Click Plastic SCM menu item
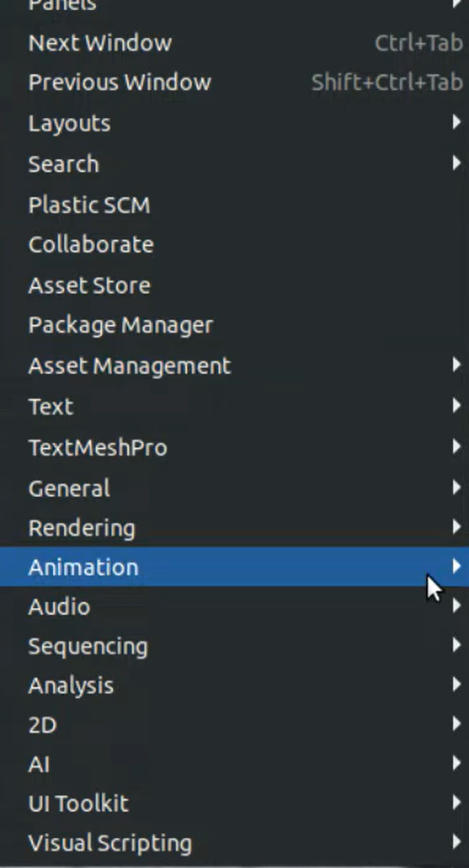Screen dimensions: 469x868 point(89,205)
